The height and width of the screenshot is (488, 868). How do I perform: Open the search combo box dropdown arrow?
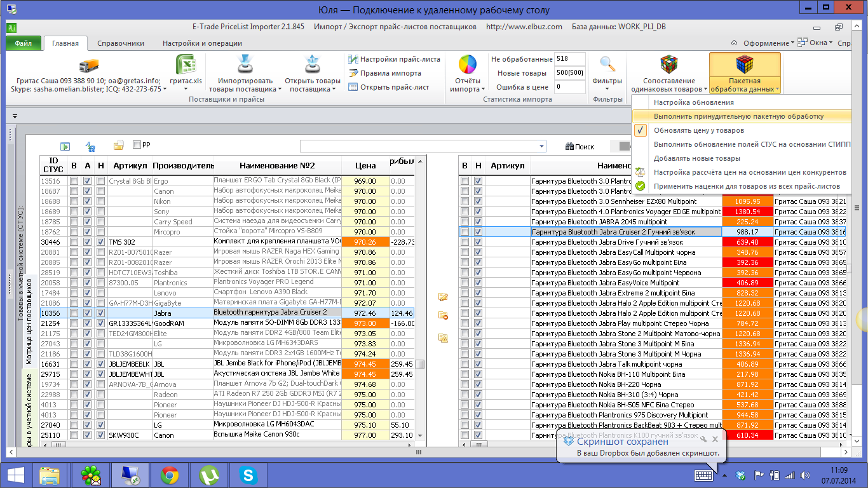tap(541, 147)
